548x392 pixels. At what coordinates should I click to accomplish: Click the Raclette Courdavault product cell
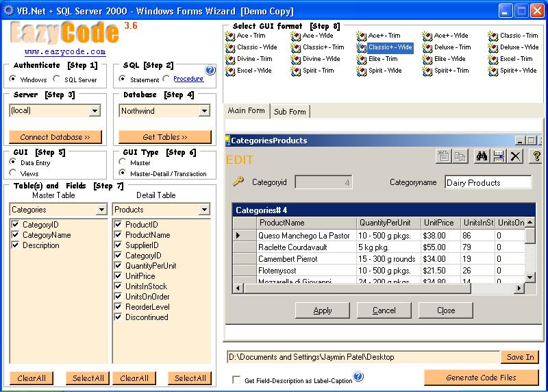coord(306,247)
